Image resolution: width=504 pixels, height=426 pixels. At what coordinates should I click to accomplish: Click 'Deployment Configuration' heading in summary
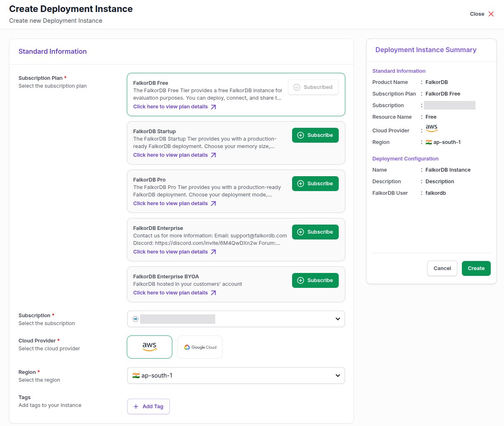pyautogui.click(x=405, y=159)
